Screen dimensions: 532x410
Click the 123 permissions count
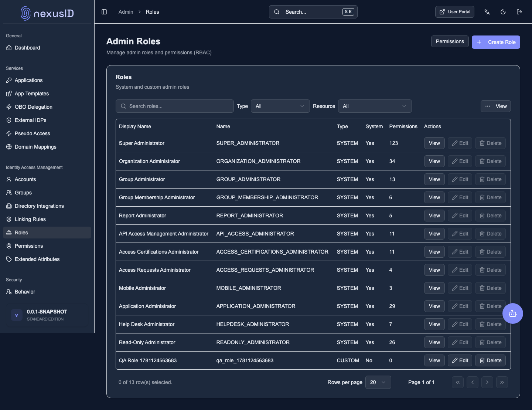pos(393,143)
